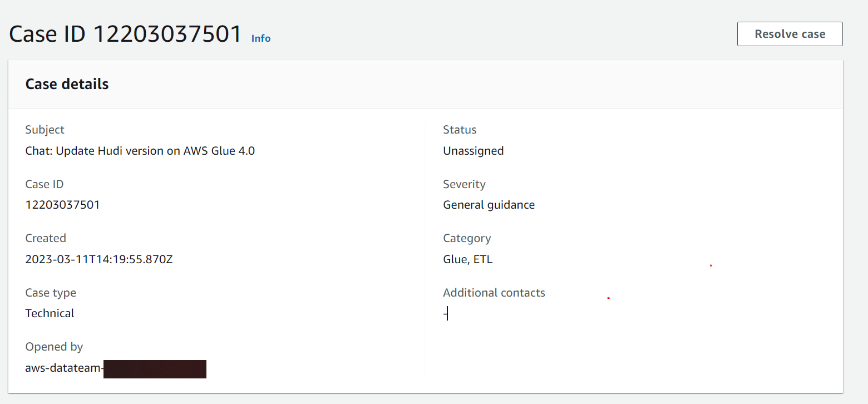Image resolution: width=868 pixels, height=404 pixels.
Task: Select the aws-datateam- opener name
Action: tap(65, 368)
